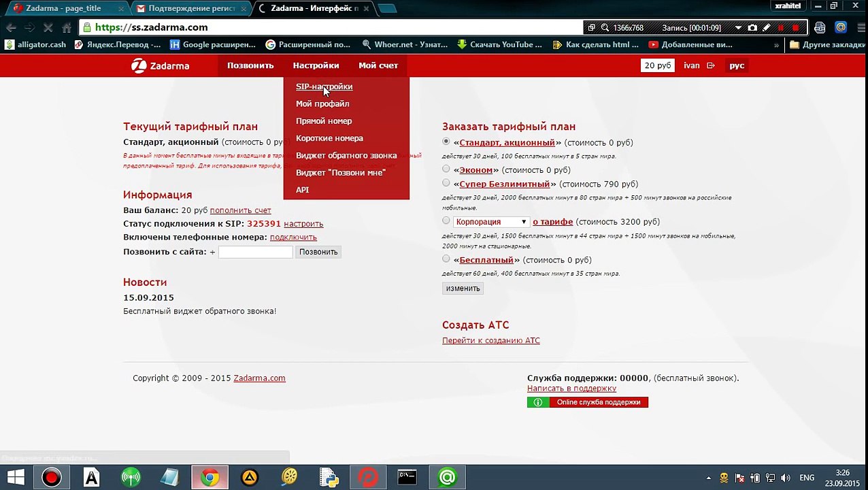The width and height of the screenshot is (868, 490).
Task: Click the browser stop loading button
Action: coord(48,28)
